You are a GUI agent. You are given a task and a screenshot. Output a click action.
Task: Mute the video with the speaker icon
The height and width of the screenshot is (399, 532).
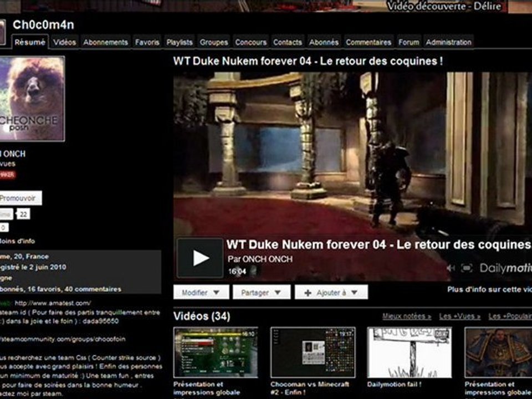451,268
